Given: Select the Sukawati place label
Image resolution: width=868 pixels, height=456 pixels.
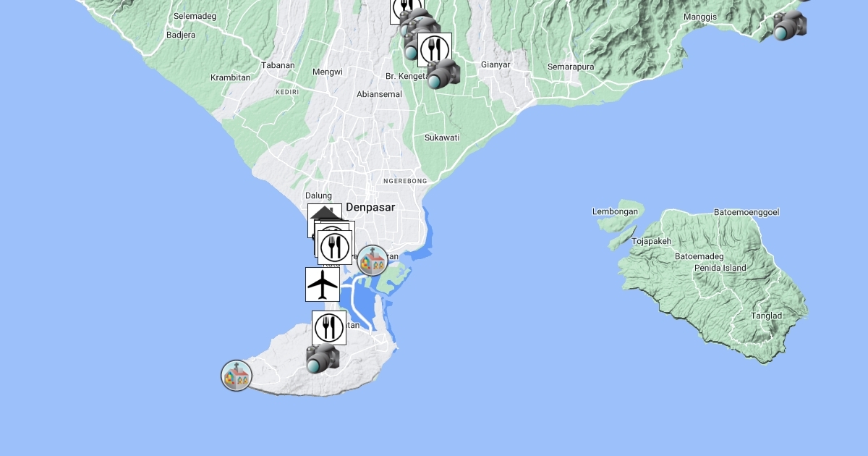Looking at the screenshot, I should (442, 138).
